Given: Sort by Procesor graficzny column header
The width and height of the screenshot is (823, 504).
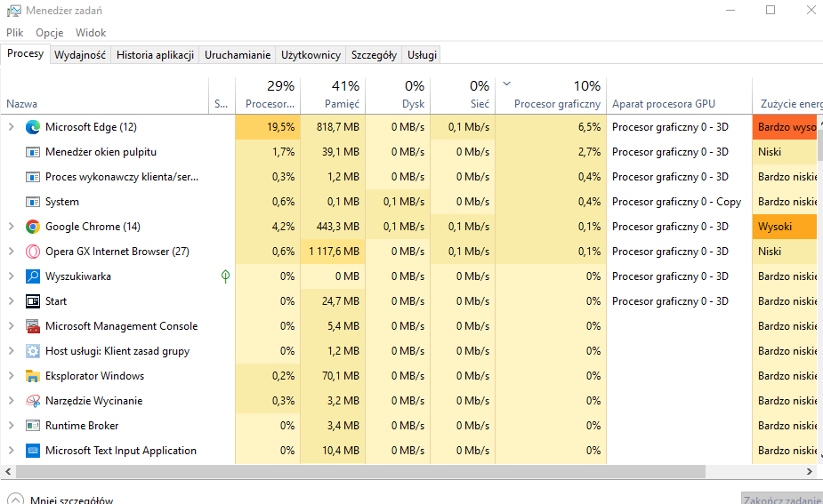Looking at the screenshot, I should 551,95.
